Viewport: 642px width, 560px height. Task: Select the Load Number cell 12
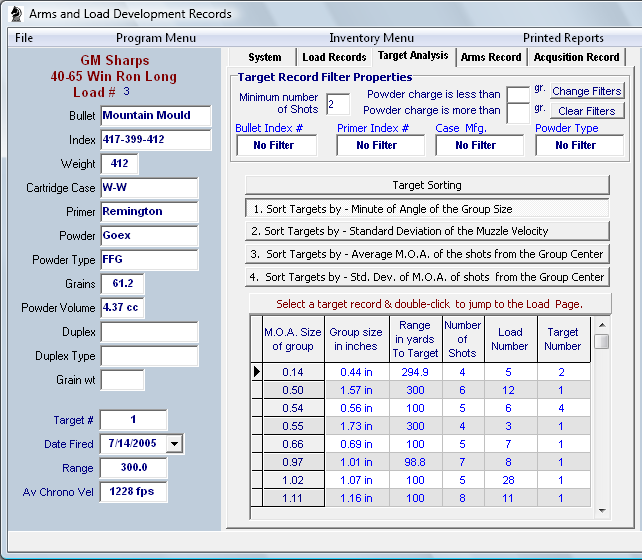pyautogui.click(x=509, y=390)
